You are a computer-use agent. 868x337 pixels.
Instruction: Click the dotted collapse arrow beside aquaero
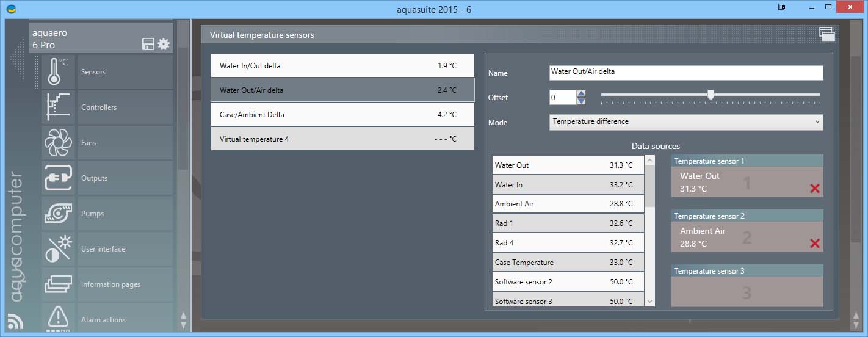point(18,59)
